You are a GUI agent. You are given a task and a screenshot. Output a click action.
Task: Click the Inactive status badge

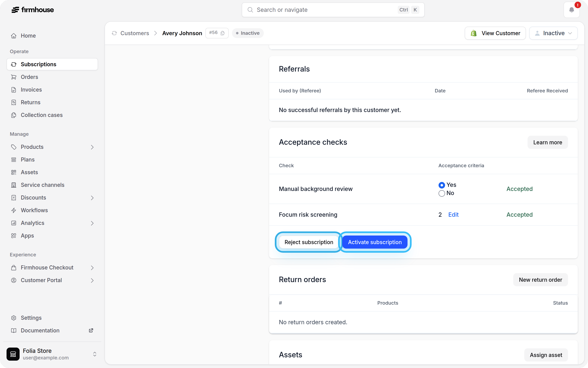click(248, 33)
